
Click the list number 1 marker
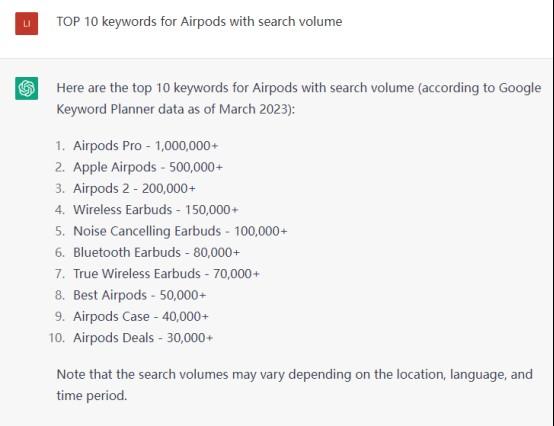click(x=60, y=146)
